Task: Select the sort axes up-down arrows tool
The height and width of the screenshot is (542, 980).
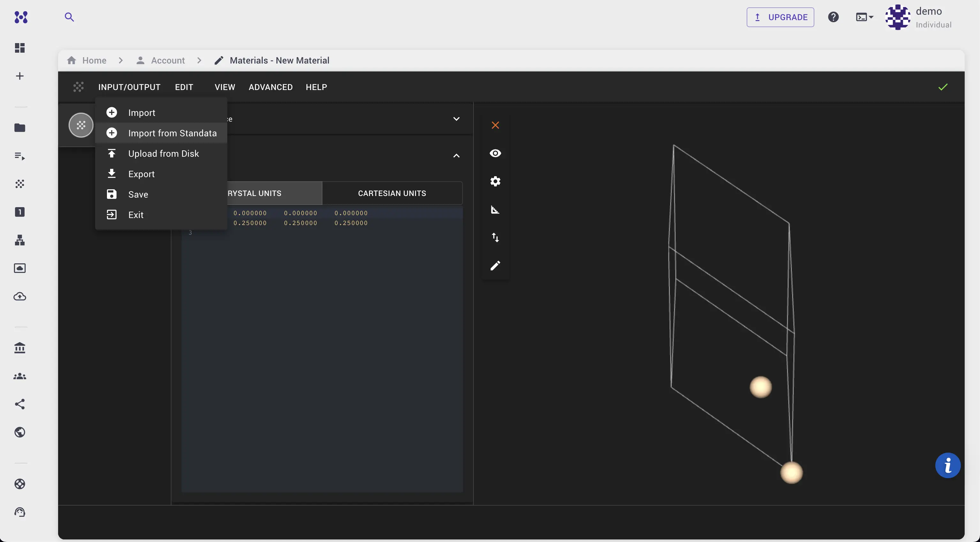Action: pyautogui.click(x=495, y=237)
